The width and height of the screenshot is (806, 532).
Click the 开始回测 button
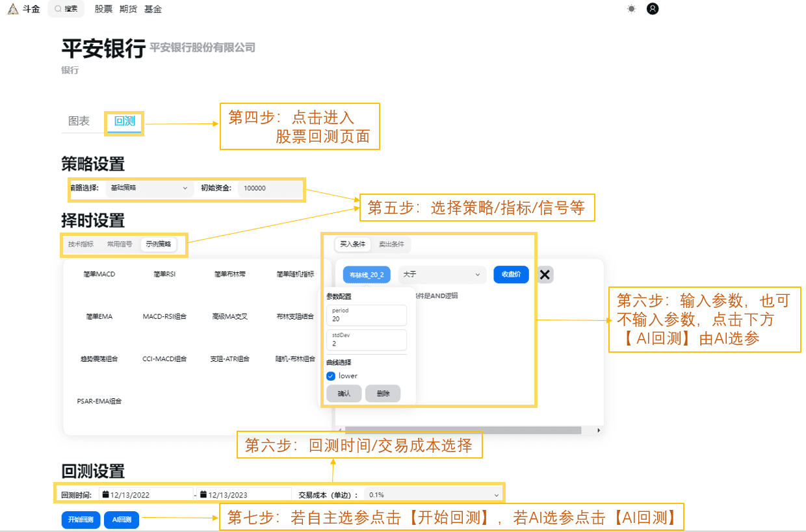[x=81, y=520]
